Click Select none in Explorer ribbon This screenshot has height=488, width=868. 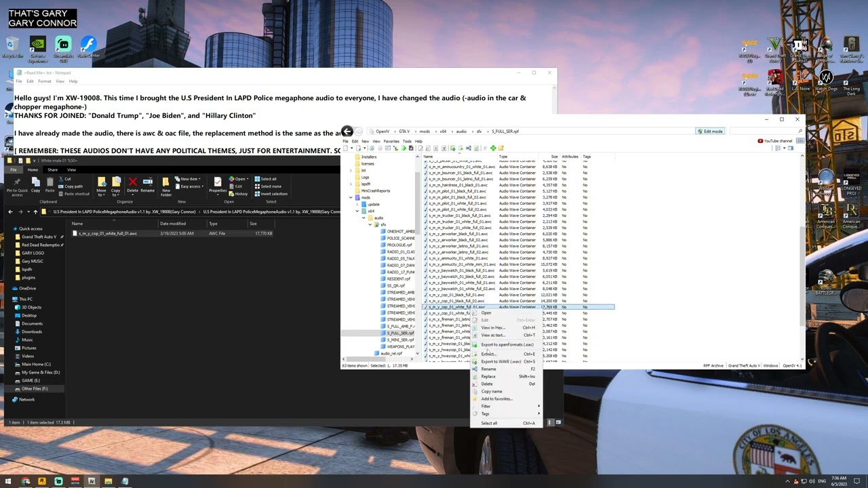click(x=268, y=186)
